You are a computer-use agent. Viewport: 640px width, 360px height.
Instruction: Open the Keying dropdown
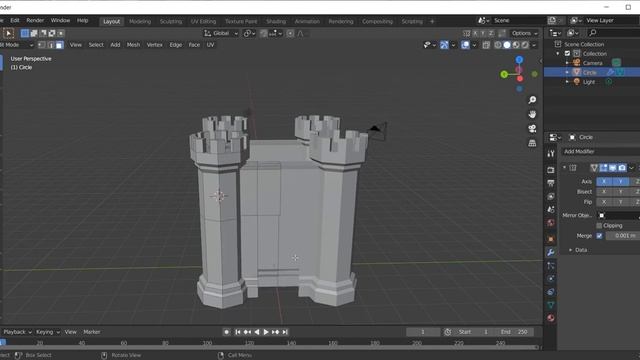[x=48, y=332]
